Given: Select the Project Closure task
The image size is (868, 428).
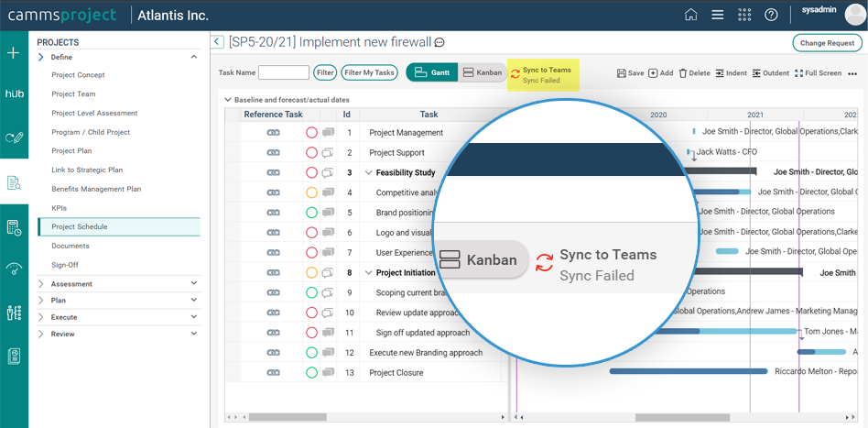Looking at the screenshot, I should pyautogui.click(x=396, y=373).
